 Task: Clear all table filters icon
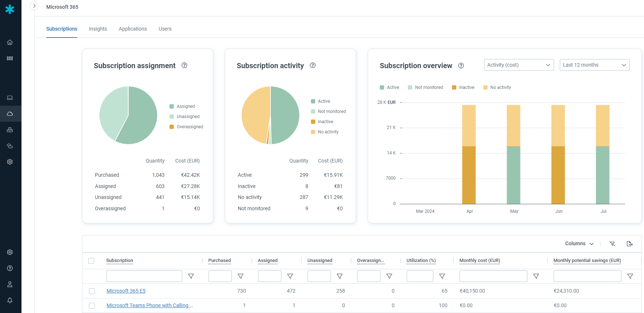coord(612,244)
